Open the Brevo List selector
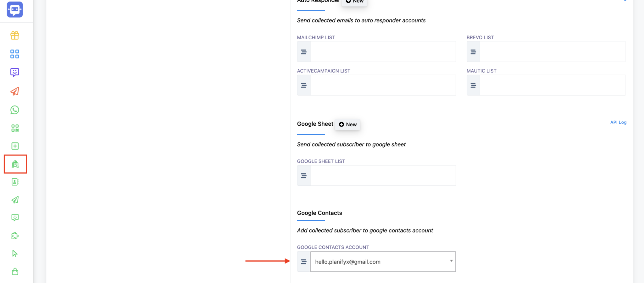The image size is (644, 283). [x=552, y=52]
